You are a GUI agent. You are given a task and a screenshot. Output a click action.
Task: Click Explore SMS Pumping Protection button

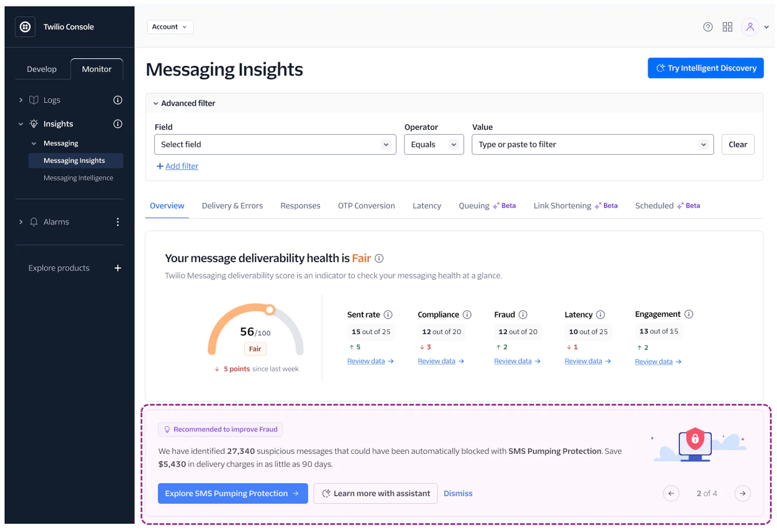tap(233, 494)
